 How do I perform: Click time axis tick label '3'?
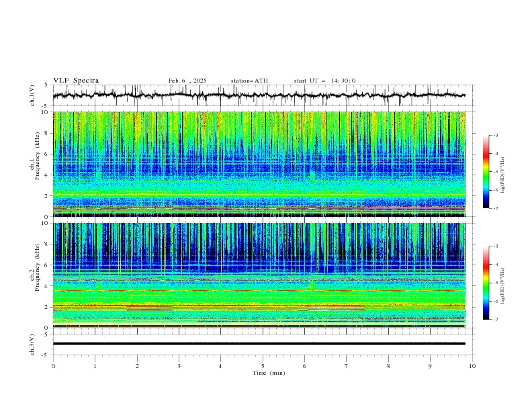click(179, 366)
